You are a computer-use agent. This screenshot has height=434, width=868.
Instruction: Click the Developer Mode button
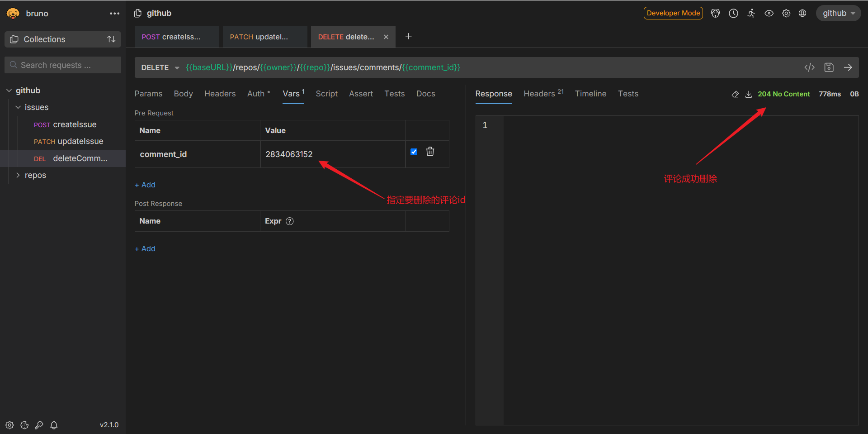[x=673, y=13]
